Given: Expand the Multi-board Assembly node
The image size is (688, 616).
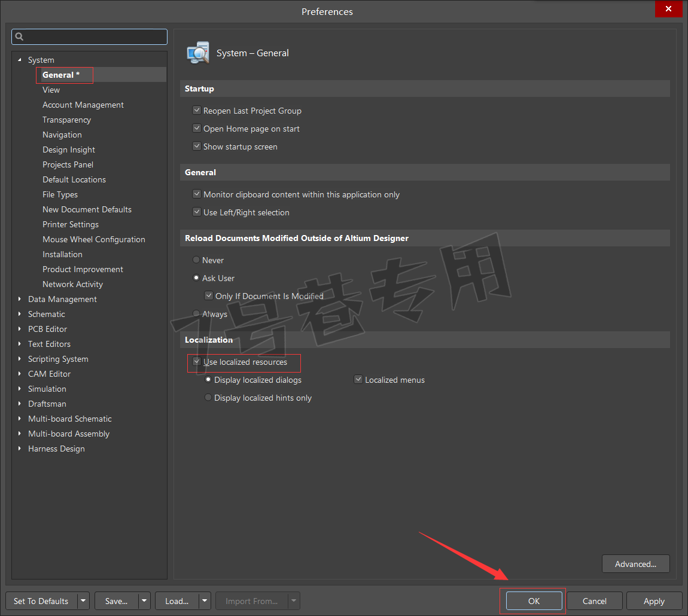Looking at the screenshot, I should 19,434.
